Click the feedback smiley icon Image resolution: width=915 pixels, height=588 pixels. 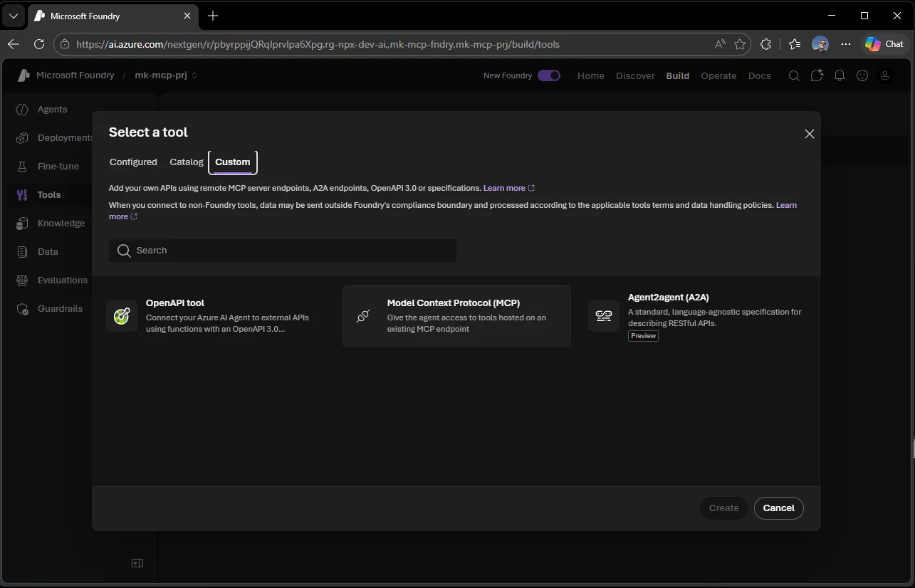pyautogui.click(x=862, y=75)
